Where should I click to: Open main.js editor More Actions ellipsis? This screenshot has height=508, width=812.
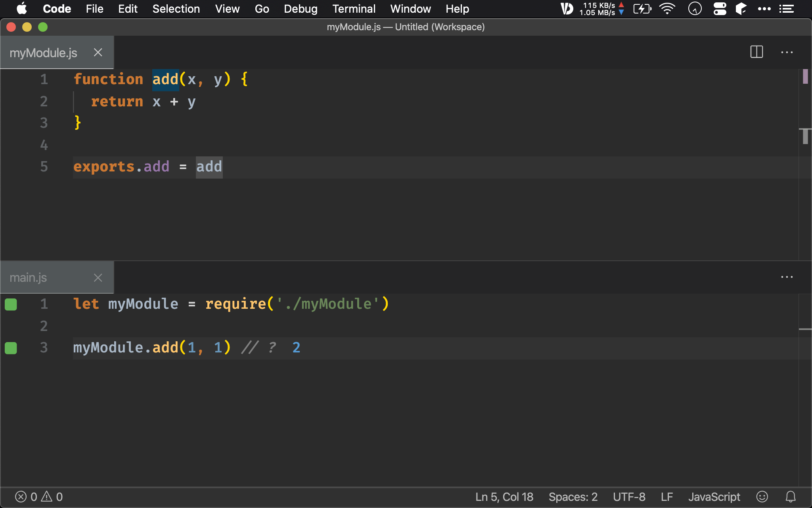[x=787, y=277]
